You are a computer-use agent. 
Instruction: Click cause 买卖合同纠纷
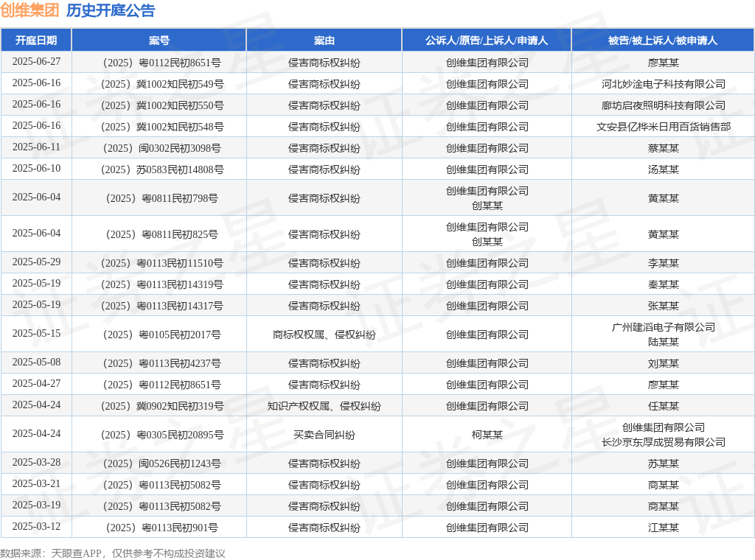[x=324, y=435]
